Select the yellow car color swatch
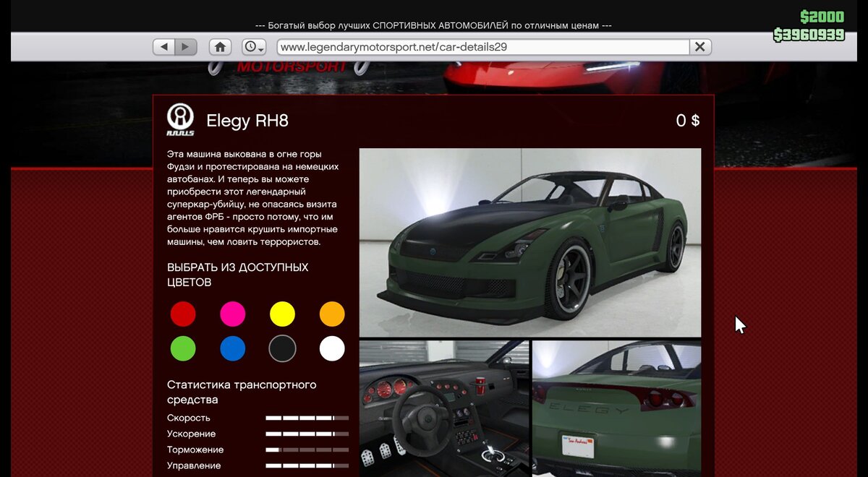Viewport: 868px width, 477px height. click(x=282, y=314)
